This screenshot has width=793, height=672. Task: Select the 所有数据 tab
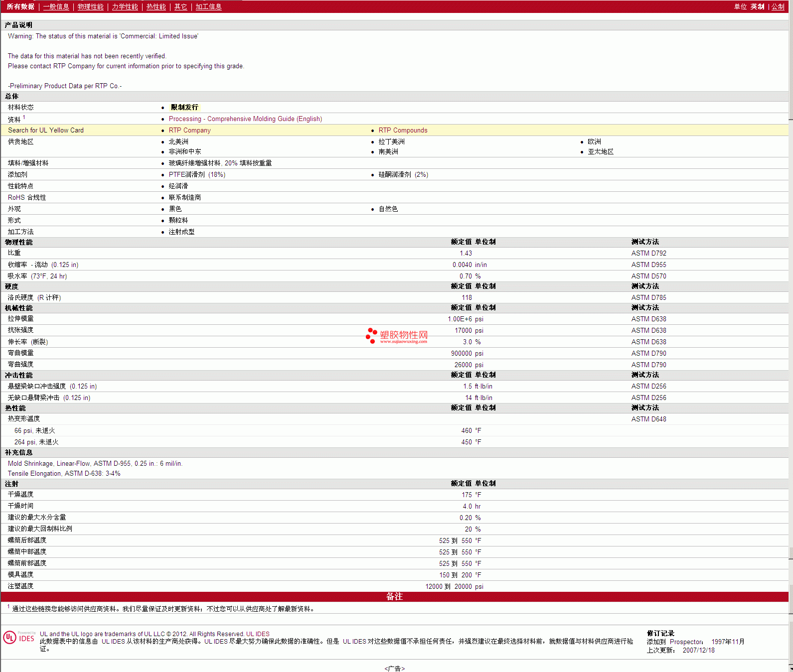(20, 6)
